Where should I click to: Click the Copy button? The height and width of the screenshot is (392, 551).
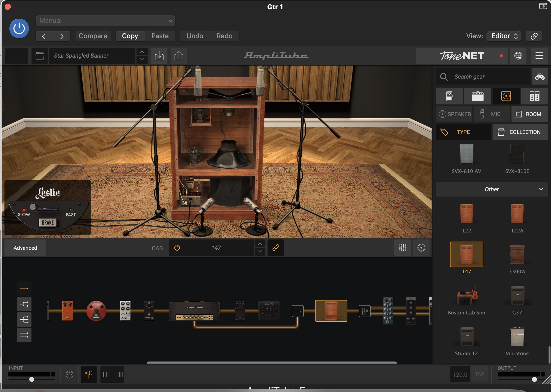[x=130, y=36]
